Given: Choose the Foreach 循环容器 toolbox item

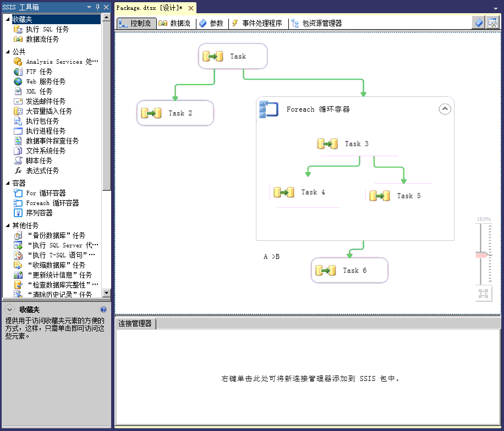Looking at the screenshot, I should coord(52,203).
